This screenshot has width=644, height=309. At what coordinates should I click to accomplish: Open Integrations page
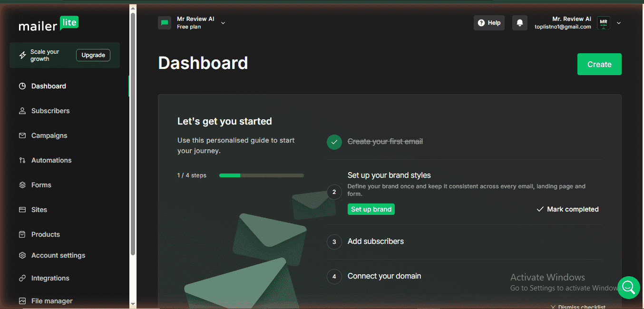click(x=50, y=278)
